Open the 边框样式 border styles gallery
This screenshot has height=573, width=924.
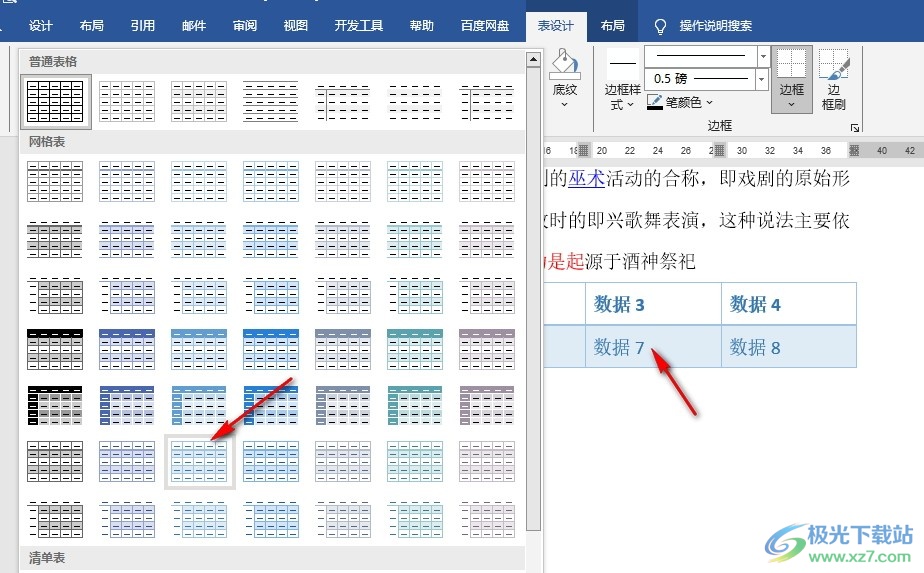(x=622, y=80)
